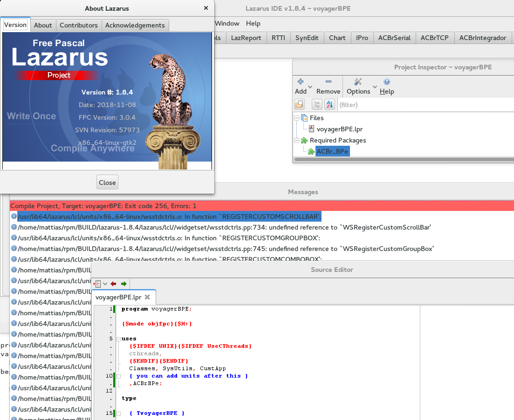
Task: Select the ACBrTCP component tab
Action: pos(435,38)
